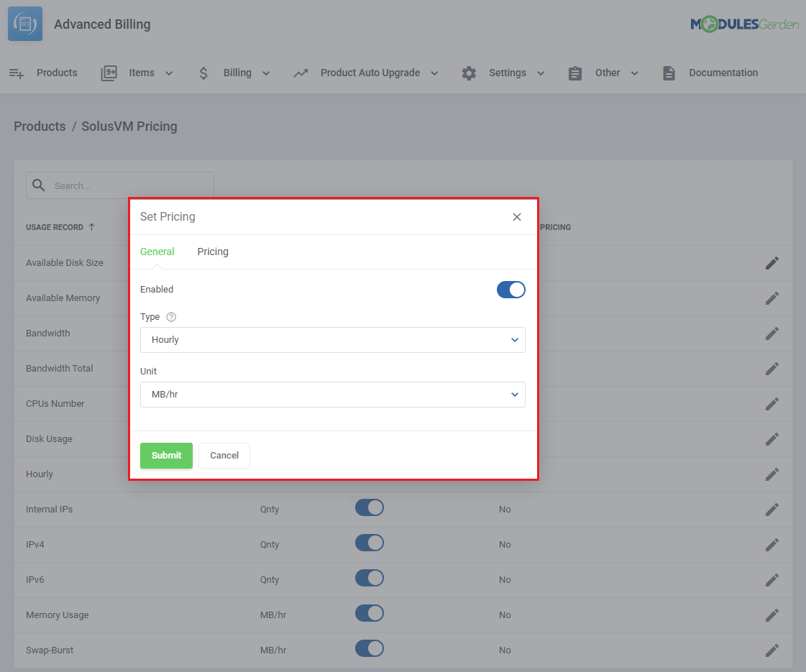The height and width of the screenshot is (672, 806).
Task: Expand the Other menu chevron
Action: click(634, 73)
